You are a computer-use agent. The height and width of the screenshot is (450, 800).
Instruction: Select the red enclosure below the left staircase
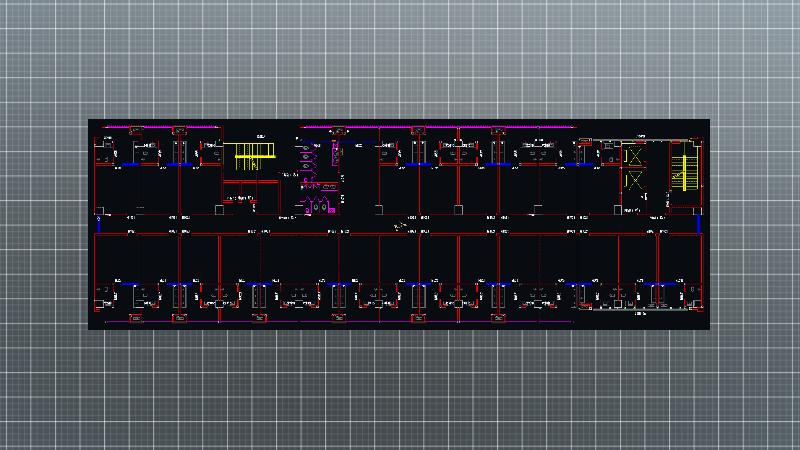pos(249,195)
